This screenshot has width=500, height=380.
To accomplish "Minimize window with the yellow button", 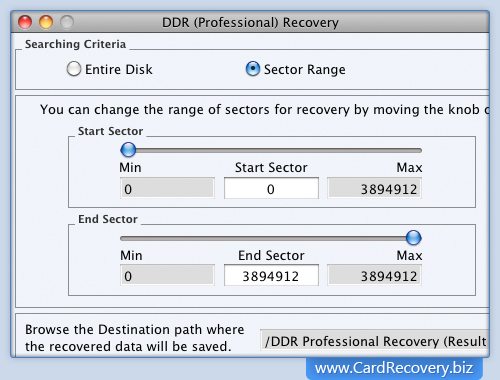I will tap(46, 22).
